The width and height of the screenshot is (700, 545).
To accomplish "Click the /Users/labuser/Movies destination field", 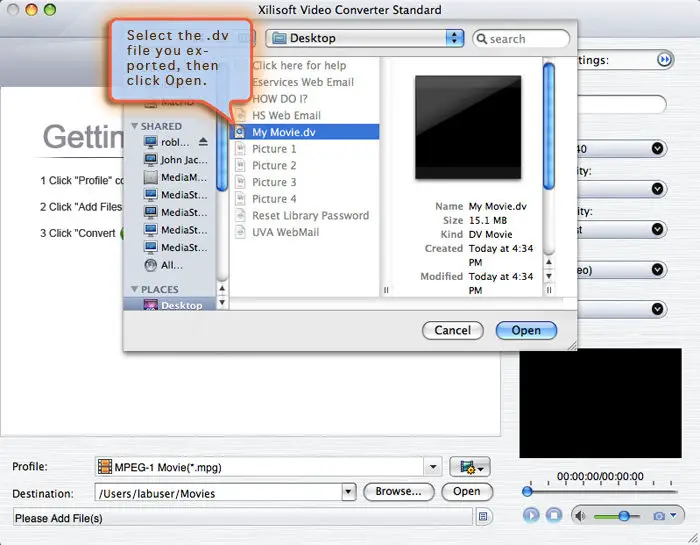I will click(219, 493).
